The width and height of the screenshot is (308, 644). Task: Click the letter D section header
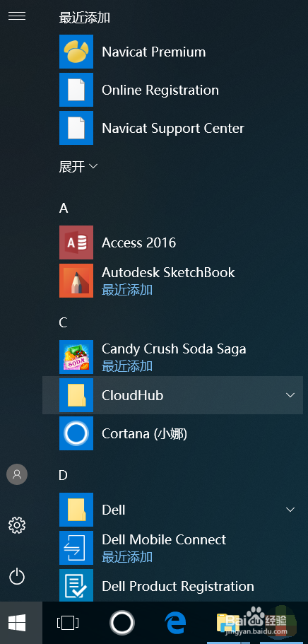(64, 475)
